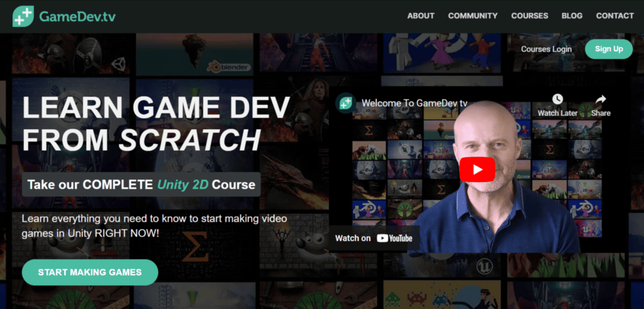Image resolution: width=644 pixels, height=309 pixels.
Task: Click the GameDev.tv logo icon
Action: point(23,16)
